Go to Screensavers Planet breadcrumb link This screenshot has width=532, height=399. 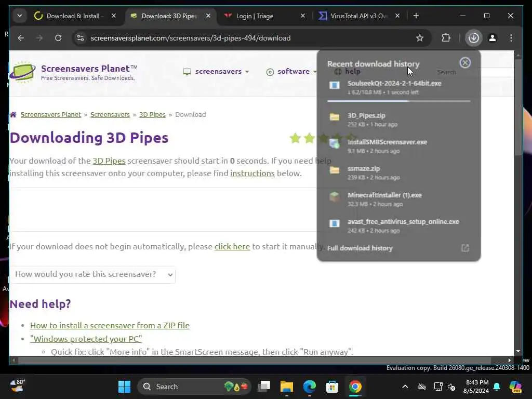click(x=51, y=115)
